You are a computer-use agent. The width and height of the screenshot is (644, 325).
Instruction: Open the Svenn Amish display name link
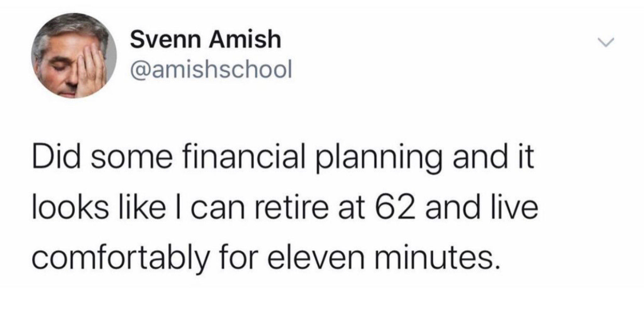coord(205,39)
